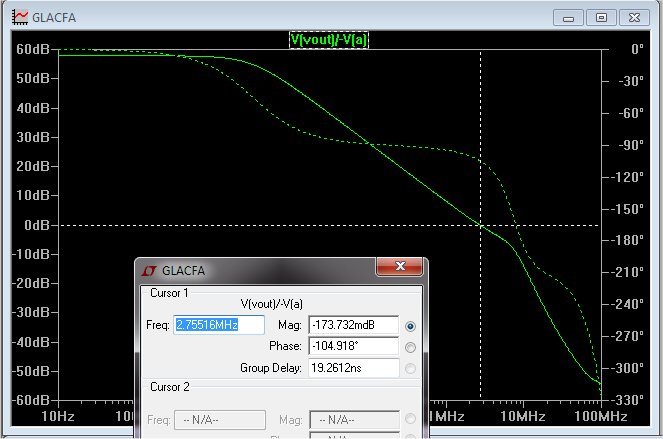
Task: Click the 60dB left axis label
Action: [x=33, y=49]
